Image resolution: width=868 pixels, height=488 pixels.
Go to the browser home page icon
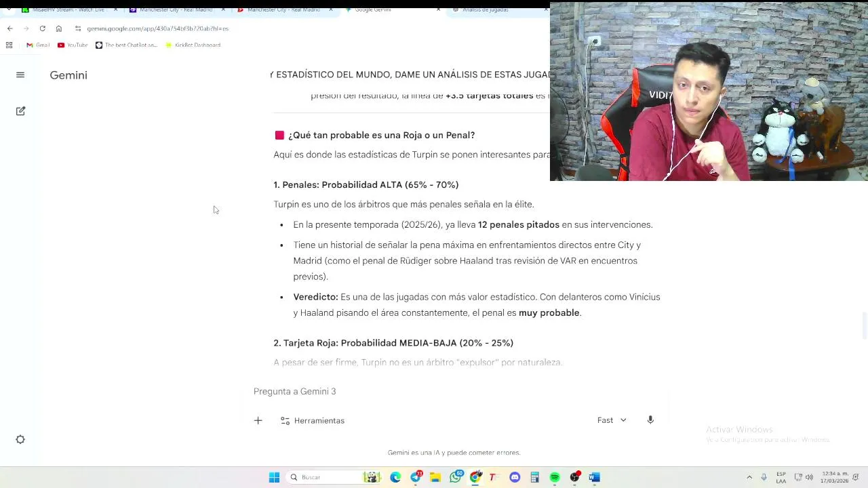[x=59, y=28]
